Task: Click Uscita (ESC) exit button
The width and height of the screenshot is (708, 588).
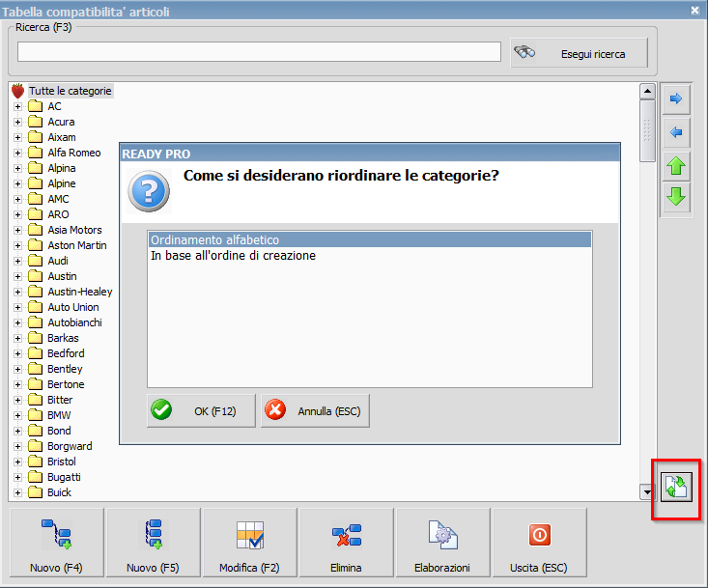Action: [540, 543]
